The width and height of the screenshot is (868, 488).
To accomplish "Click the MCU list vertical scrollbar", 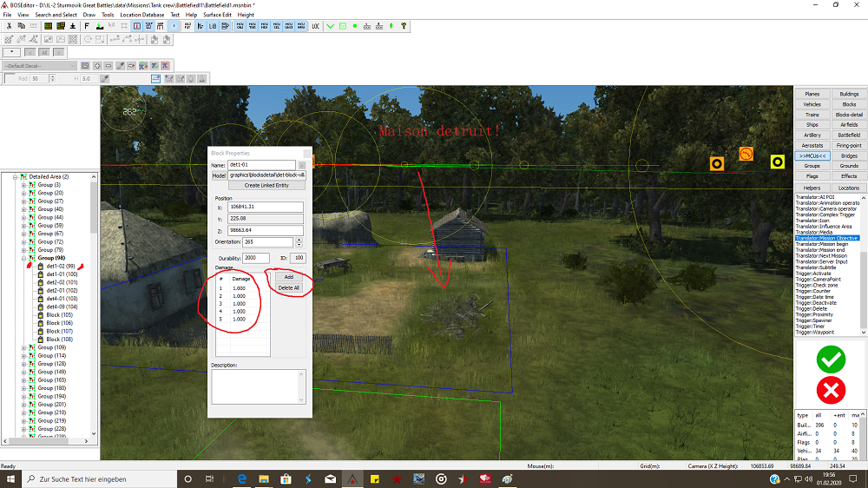I will 864,265.
